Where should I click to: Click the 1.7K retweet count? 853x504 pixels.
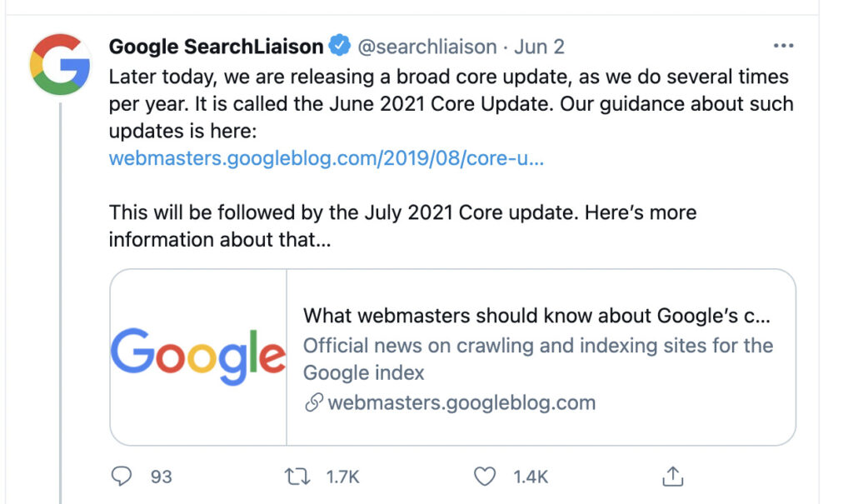tap(342, 477)
